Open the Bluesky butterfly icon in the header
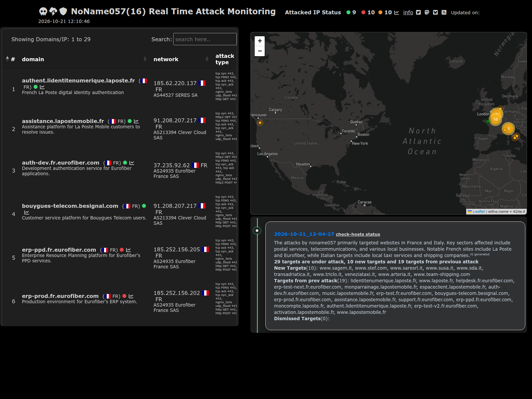Screen dimensions: 532x399 click(435, 12)
